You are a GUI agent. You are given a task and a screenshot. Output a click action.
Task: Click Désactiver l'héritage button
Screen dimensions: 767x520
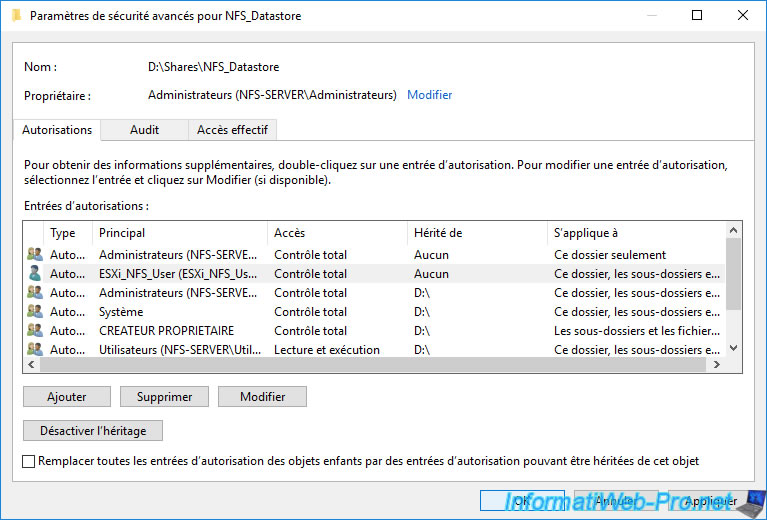click(x=93, y=431)
